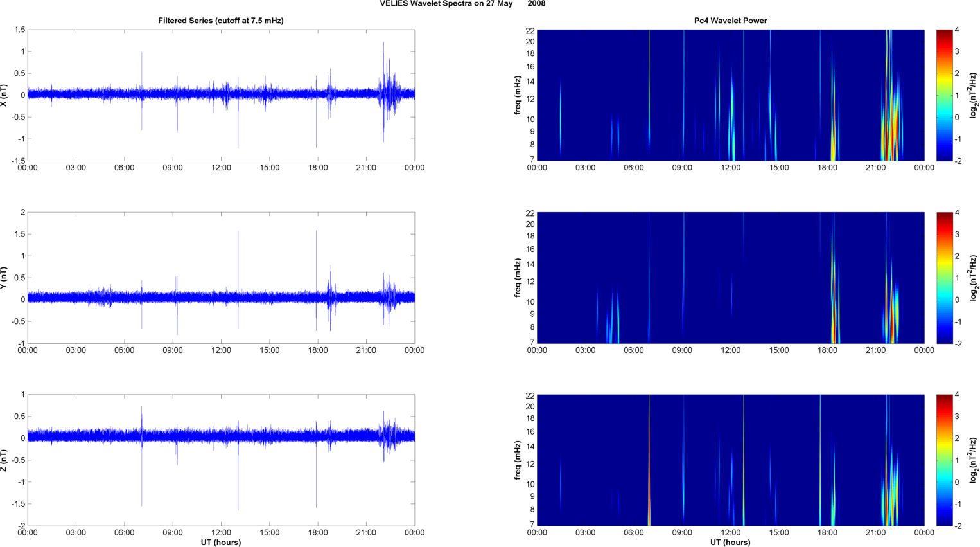Select the Z (nT) axis label
Viewport: 980px width, 547px height.
click(x=4, y=460)
